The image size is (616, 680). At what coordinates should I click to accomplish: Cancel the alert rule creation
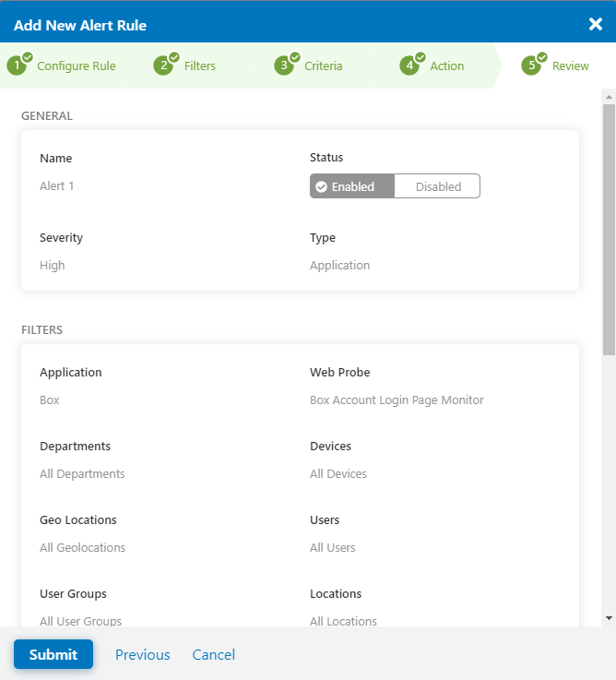[x=213, y=654]
